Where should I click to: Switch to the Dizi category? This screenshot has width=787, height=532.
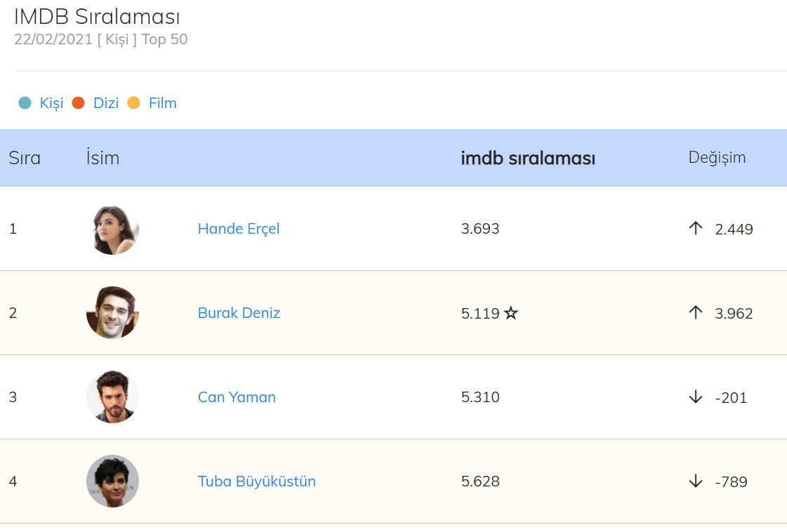(106, 103)
